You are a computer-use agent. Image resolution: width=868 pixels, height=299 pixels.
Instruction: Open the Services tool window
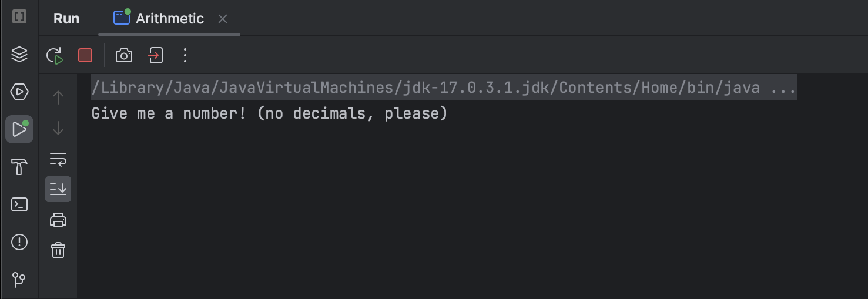19,92
